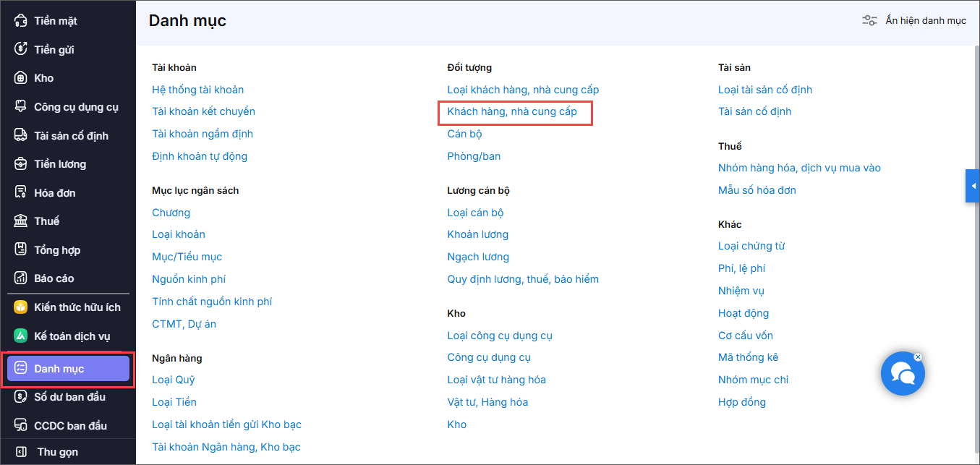This screenshot has width=980, height=465.
Task: Open Nhóm hàng hóa, dịch vụ mua vào
Action: pyautogui.click(x=799, y=168)
